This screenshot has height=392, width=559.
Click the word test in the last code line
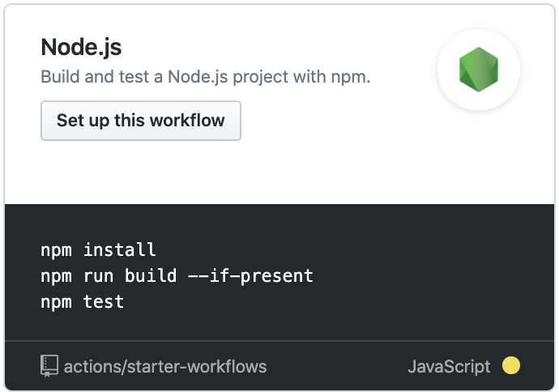104,302
